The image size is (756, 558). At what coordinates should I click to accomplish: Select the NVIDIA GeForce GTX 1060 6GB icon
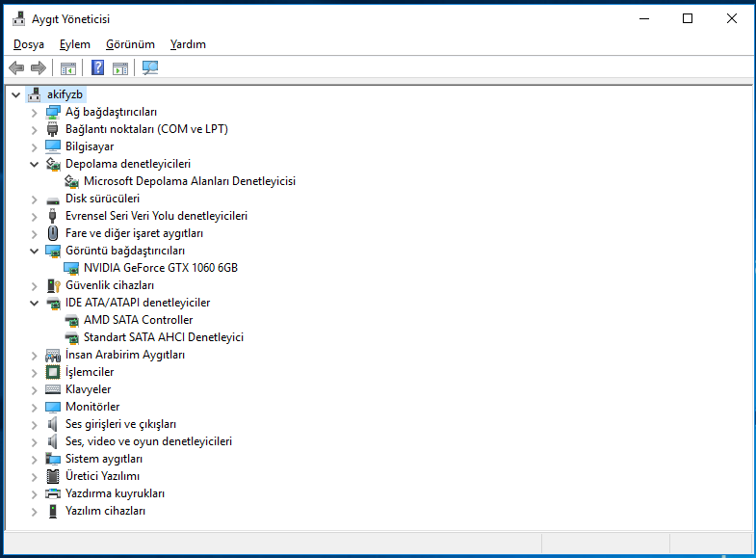[x=71, y=268]
